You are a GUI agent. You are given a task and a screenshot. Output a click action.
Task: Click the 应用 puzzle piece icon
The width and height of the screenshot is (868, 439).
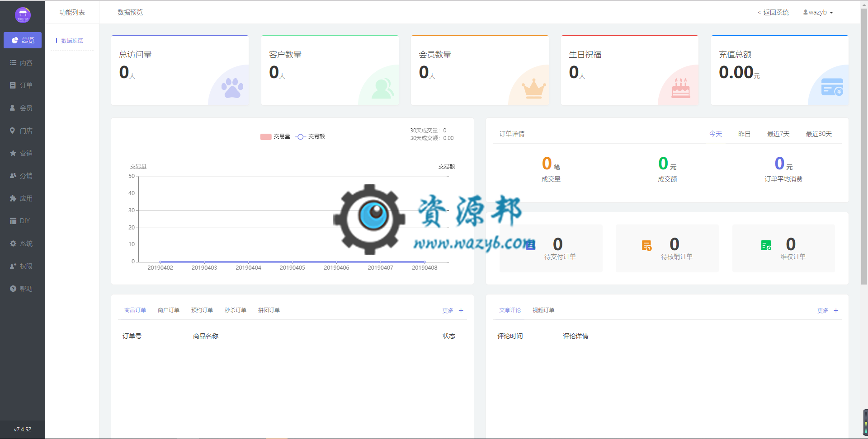13,198
